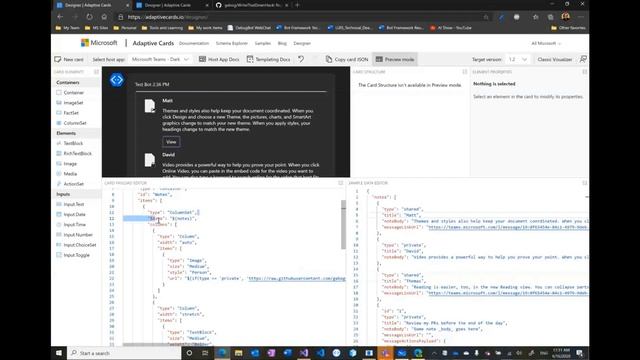Open the Select host app dropdown
Image resolution: width=640 pixels, height=360 pixels.
[x=160, y=59]
